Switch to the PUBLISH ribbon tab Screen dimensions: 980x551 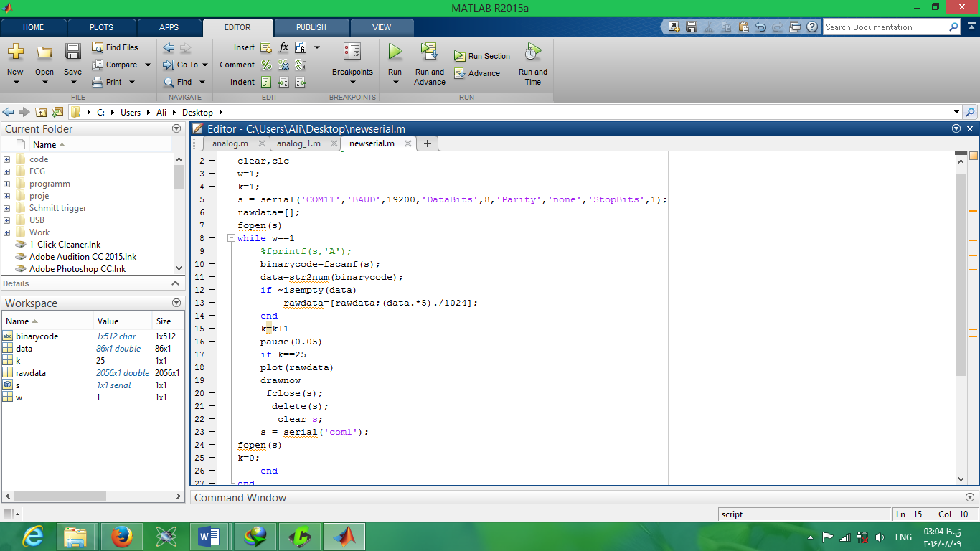pyautogui.click(x=311, y=27)
